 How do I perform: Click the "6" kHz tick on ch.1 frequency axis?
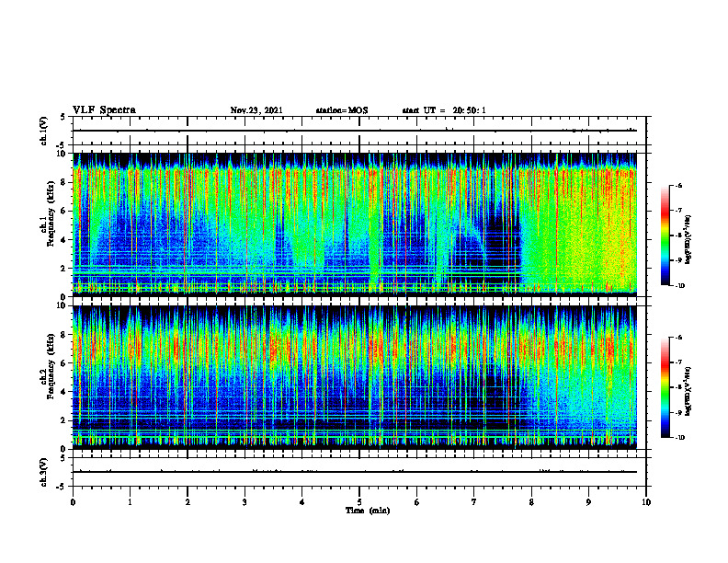click(64, 211)
